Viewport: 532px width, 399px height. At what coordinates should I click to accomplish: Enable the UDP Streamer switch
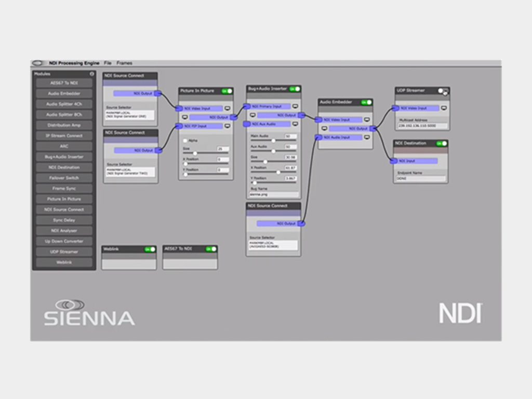click(x=443, y=90)
